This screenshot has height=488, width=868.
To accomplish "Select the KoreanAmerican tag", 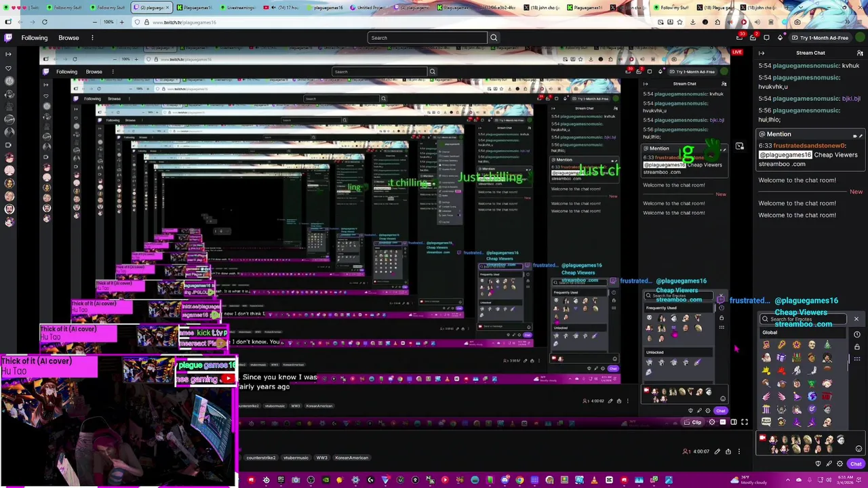I will (351, 457).
